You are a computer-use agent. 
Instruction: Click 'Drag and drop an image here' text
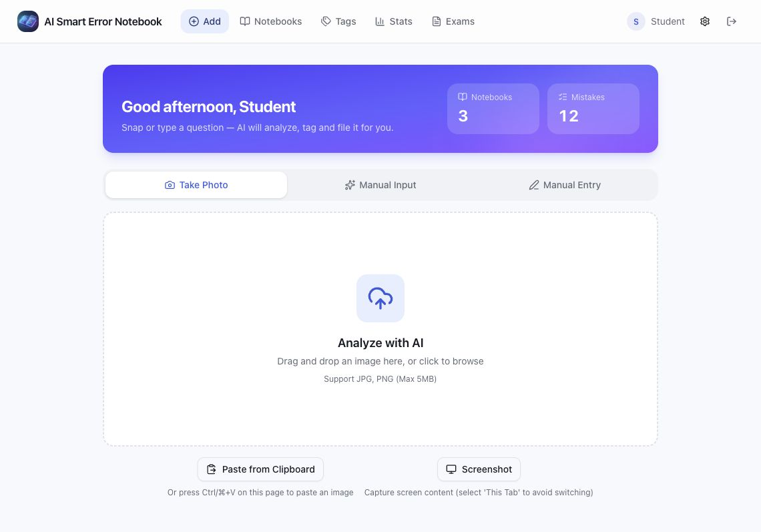point(380,361)
